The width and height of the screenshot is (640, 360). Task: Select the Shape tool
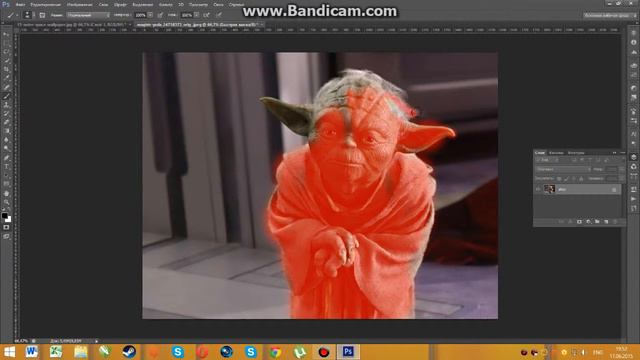click(x=6, y=184)
